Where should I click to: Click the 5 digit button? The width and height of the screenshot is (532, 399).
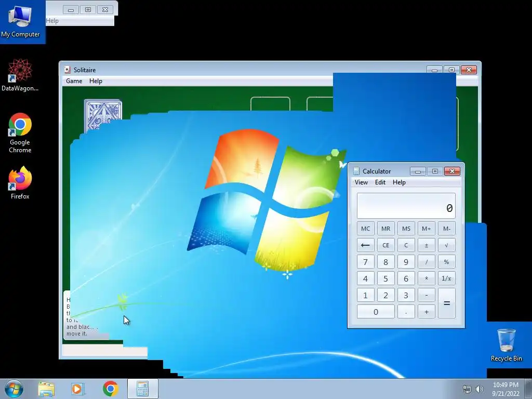pyautogui.click(x=386, y=278)
